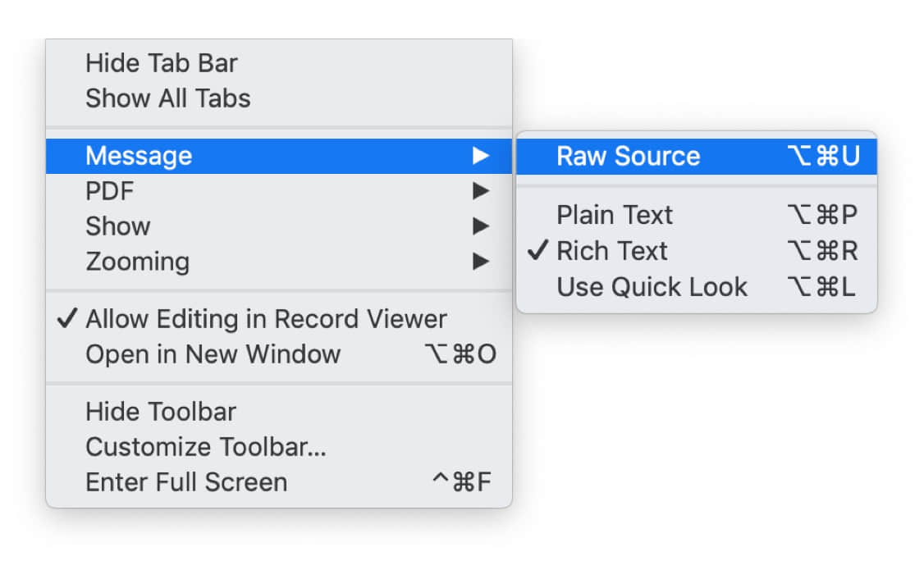
Task: Click the arrow beside Message
Action: coord(481,156)
